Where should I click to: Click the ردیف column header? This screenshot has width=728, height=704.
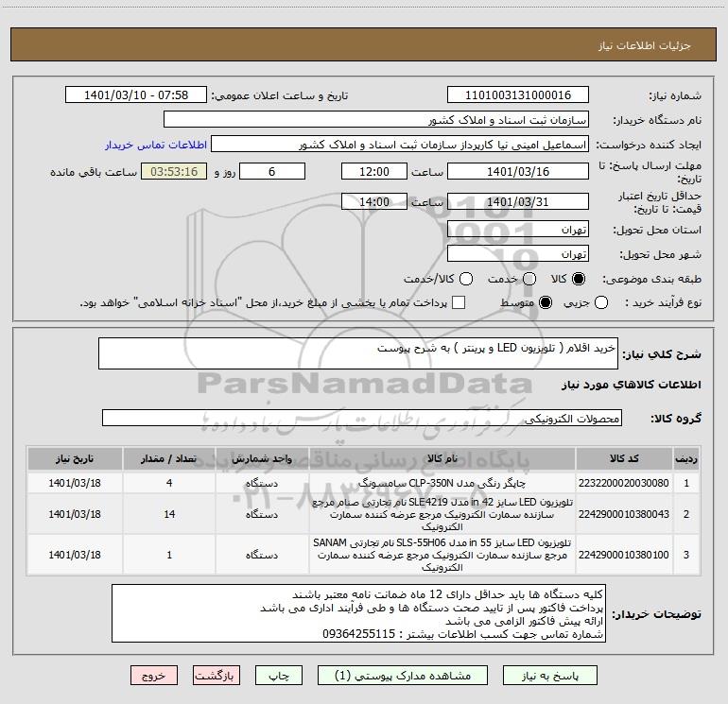[686, 458]
